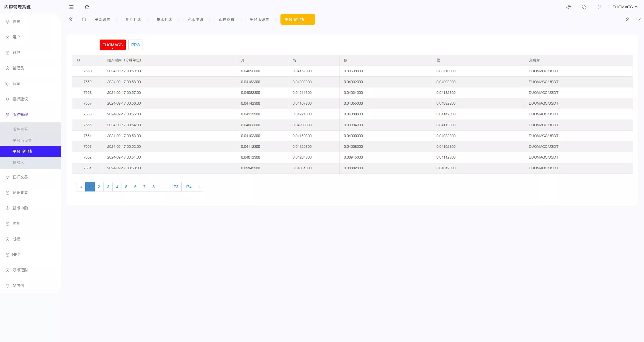Enter fullscreen mode via expand icon
644x342 pixels.
pos(600,7)
